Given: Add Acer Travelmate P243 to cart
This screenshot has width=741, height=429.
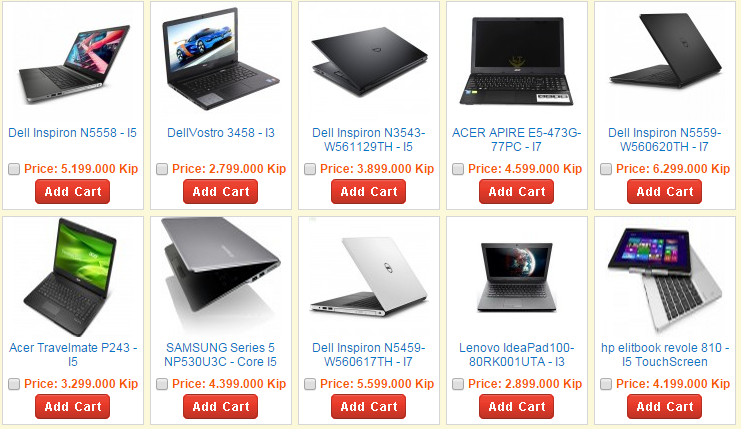Looking at the screenshot, I should [x=73, y=407].
